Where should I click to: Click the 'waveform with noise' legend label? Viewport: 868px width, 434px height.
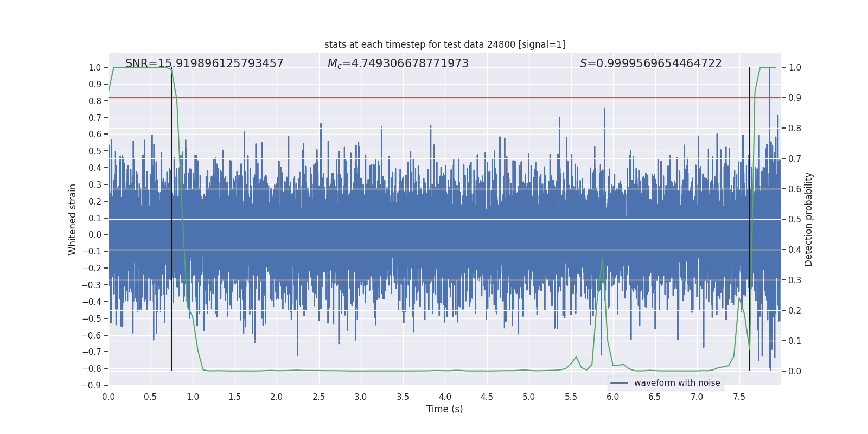(676, 383)
